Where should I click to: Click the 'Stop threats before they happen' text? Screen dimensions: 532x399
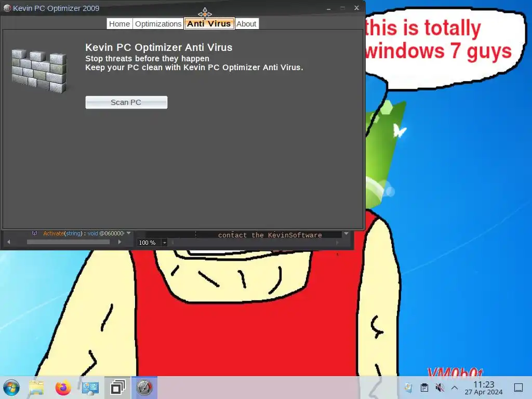point(147,58)
